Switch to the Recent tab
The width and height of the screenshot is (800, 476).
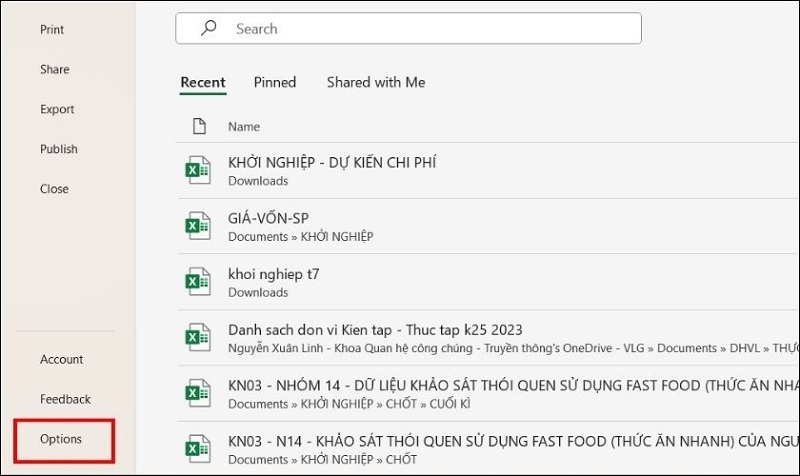(203, 83)
